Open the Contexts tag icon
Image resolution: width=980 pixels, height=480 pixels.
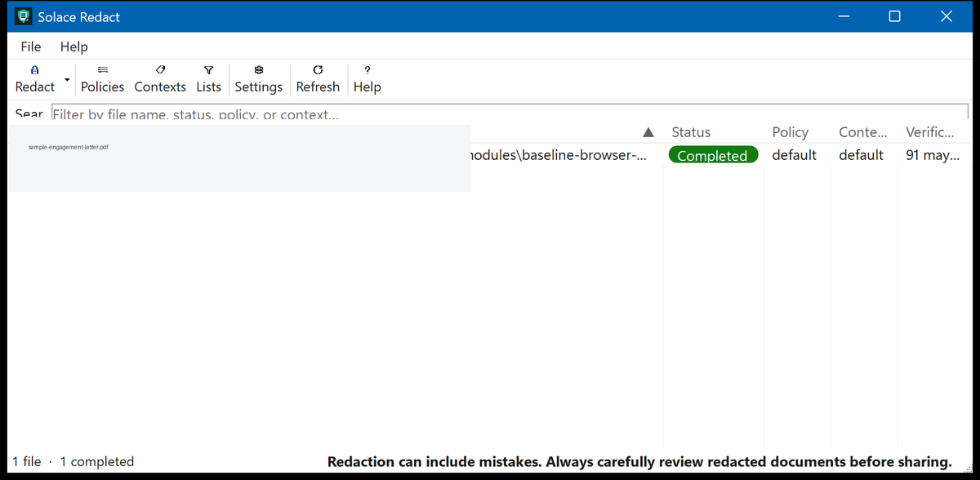click(160, 71)
